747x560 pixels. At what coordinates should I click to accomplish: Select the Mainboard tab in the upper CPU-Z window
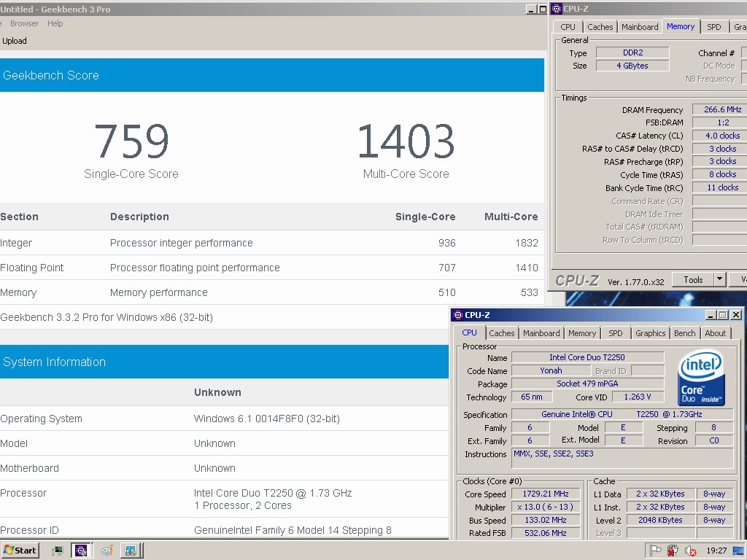coord(640,27)
